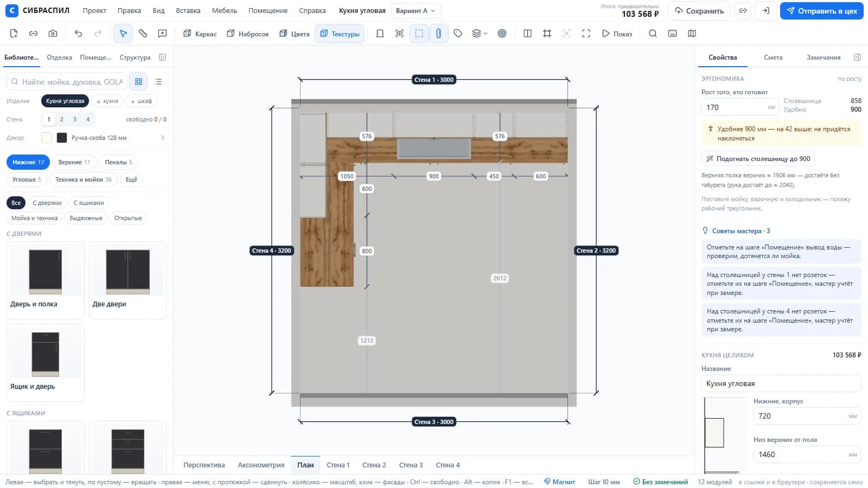
Task: Switch library to grid view
Action: pos(139,82)
